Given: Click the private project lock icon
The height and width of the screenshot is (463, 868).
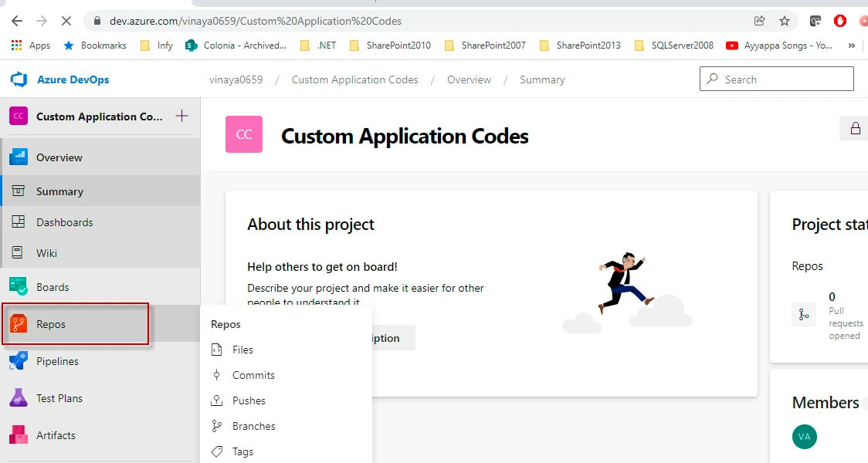Looking at the screenshot, I should coord(856,128).
